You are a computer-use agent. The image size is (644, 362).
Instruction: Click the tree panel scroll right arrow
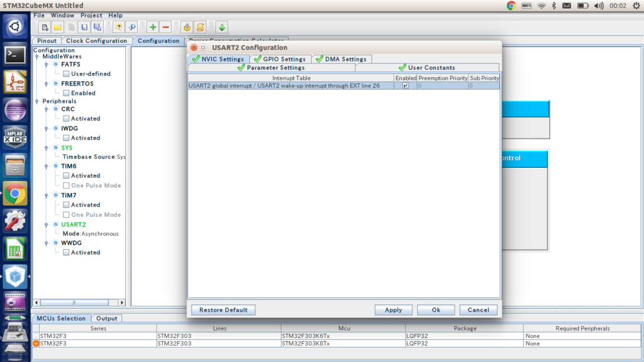point(121,302)
